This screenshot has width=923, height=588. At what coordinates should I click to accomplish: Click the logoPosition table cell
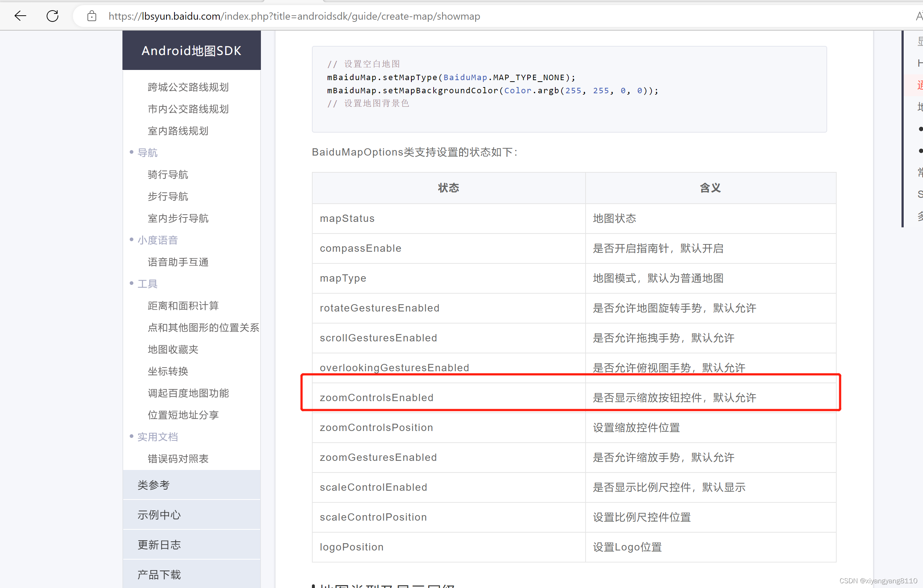pos(449,547)
